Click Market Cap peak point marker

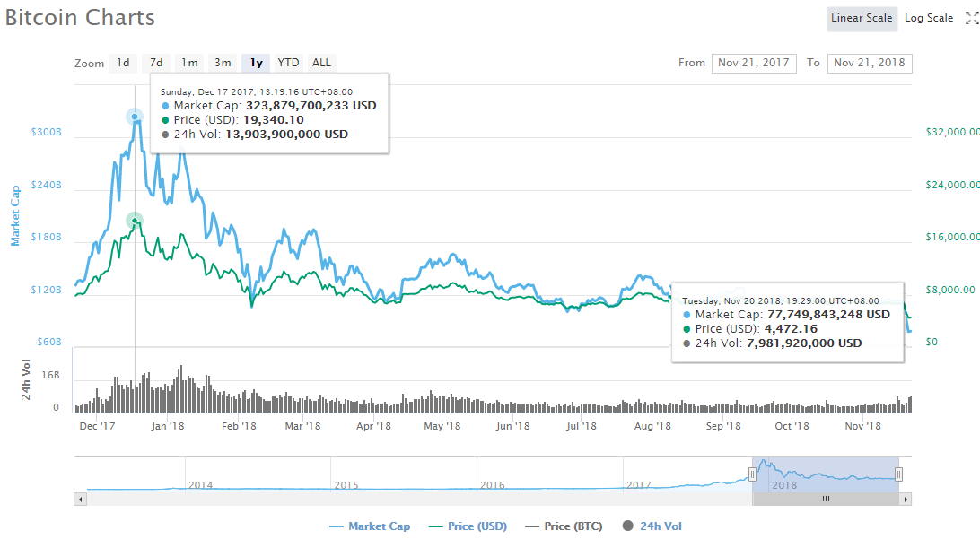pyautogui.click(x=135, y=117)
